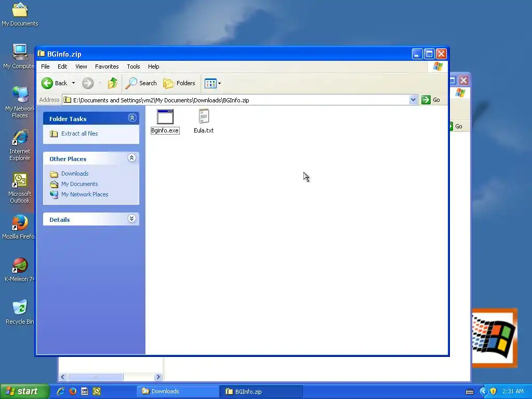532x399 pixels.
Task: Open My Computer desktop icon
Action: (x=20, y=56)
